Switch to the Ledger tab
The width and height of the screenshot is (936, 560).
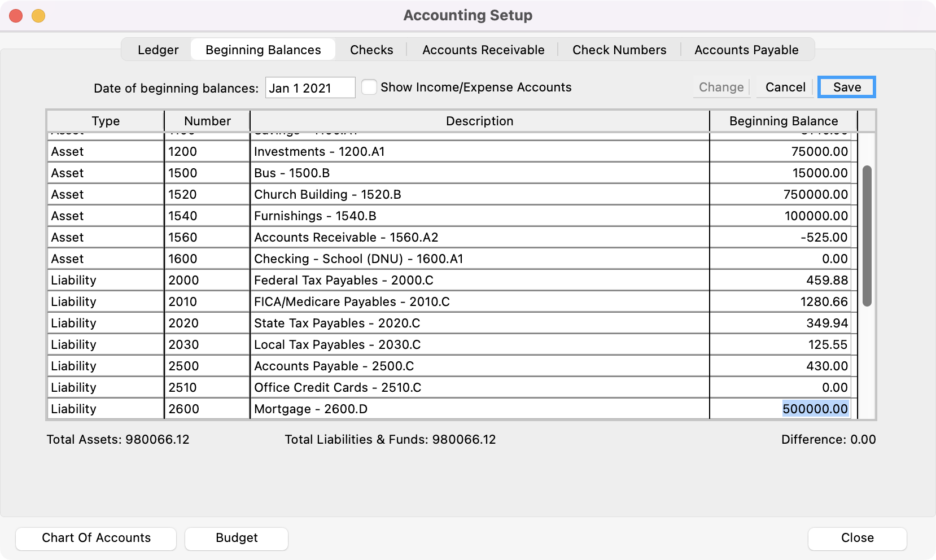[x=158, y=50]
